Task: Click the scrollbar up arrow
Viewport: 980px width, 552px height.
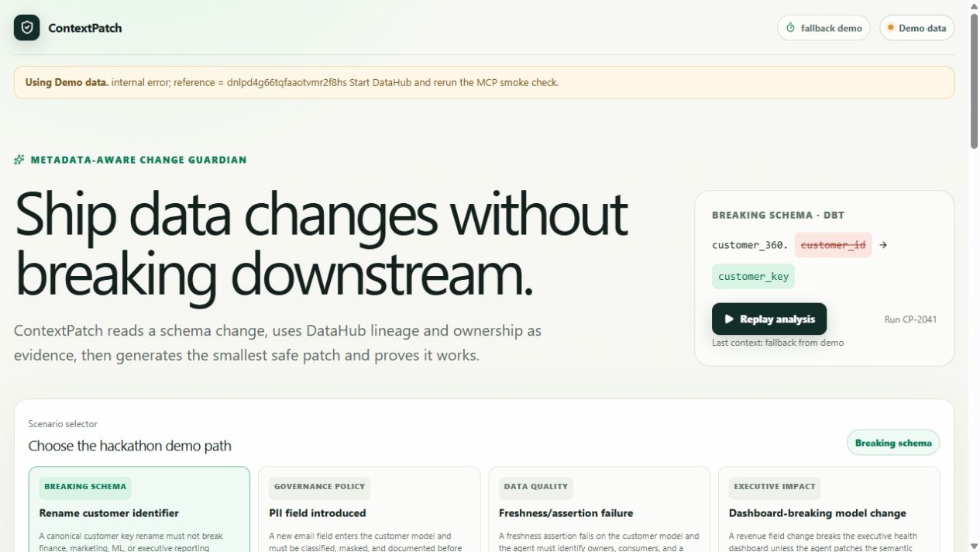Action: click(x=974, y=6)
